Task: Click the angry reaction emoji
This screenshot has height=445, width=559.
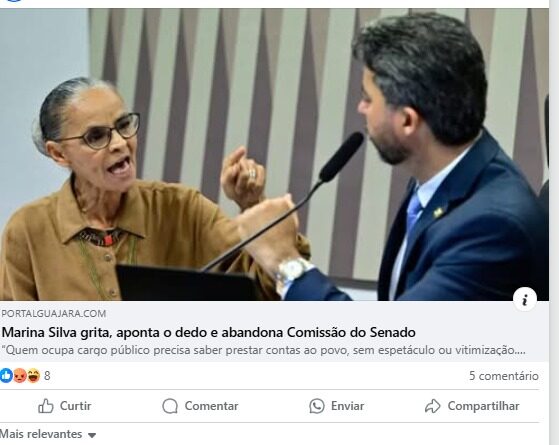Action: (x=20, y=375)
